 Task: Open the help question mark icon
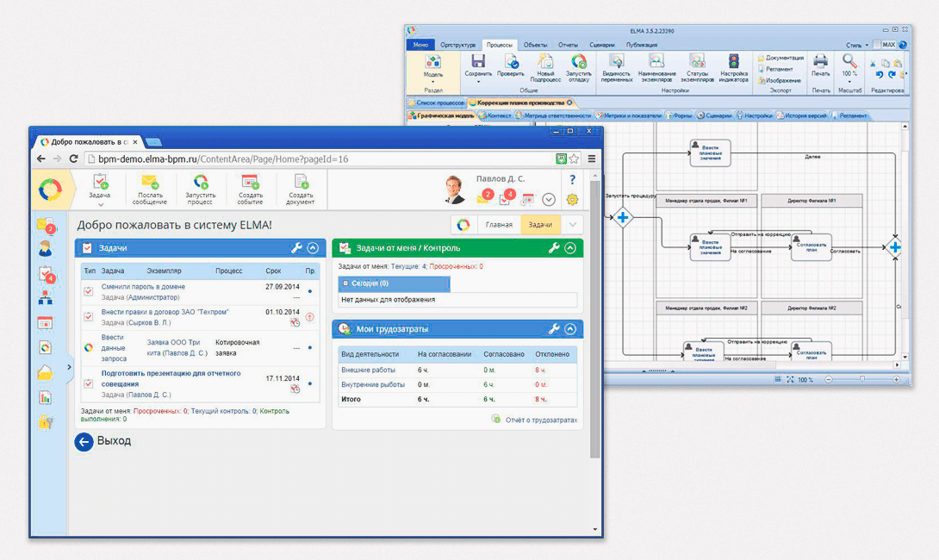pos(573,180)
